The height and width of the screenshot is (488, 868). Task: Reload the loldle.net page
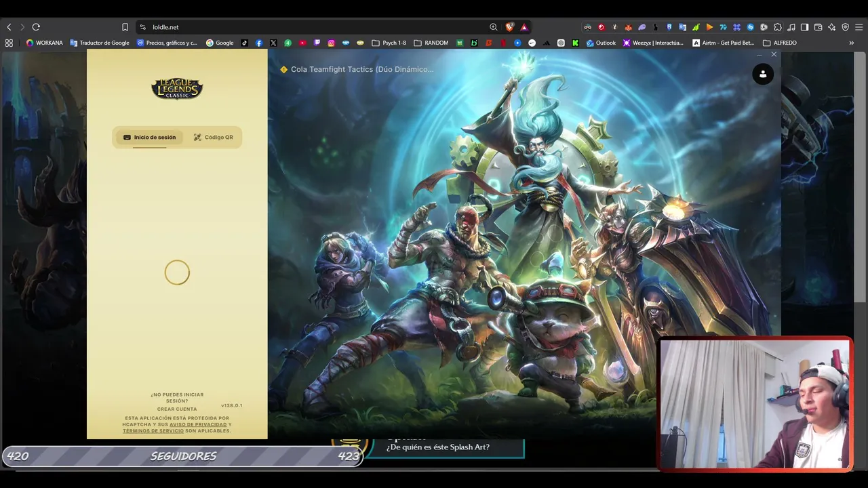[36, 27]
